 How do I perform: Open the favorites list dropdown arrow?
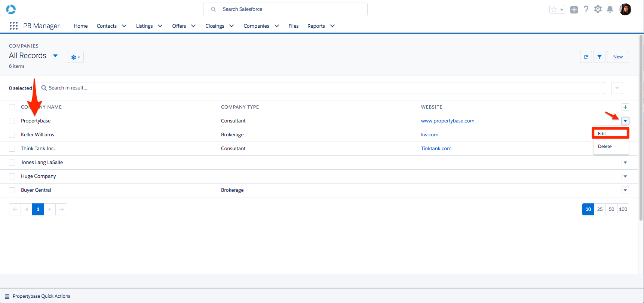562,10
